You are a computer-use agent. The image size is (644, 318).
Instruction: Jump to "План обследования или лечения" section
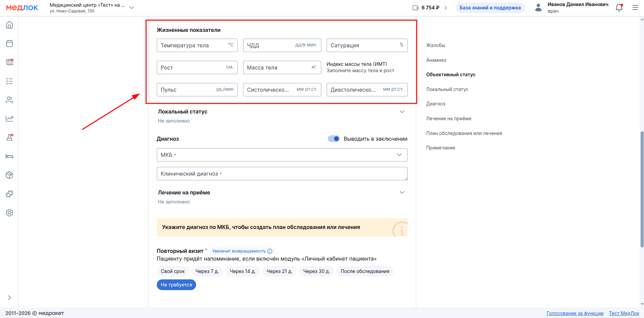[x=464, y=133]
